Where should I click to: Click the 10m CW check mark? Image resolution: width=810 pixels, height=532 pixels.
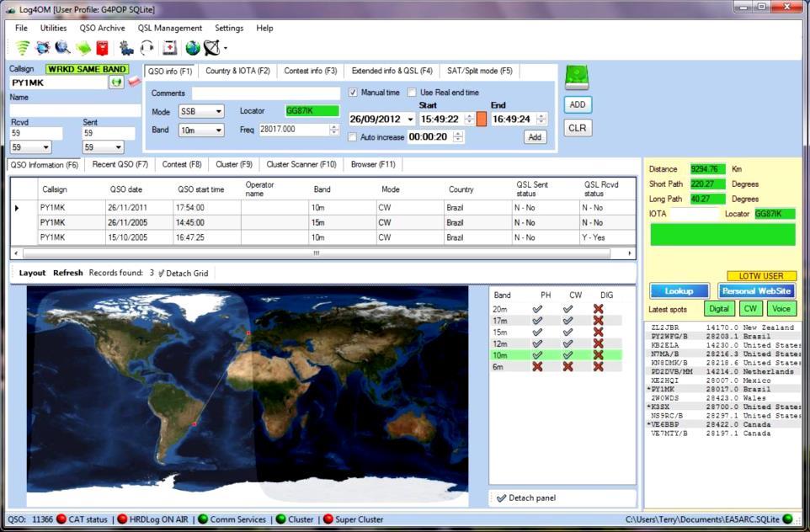tap(568, 355)
